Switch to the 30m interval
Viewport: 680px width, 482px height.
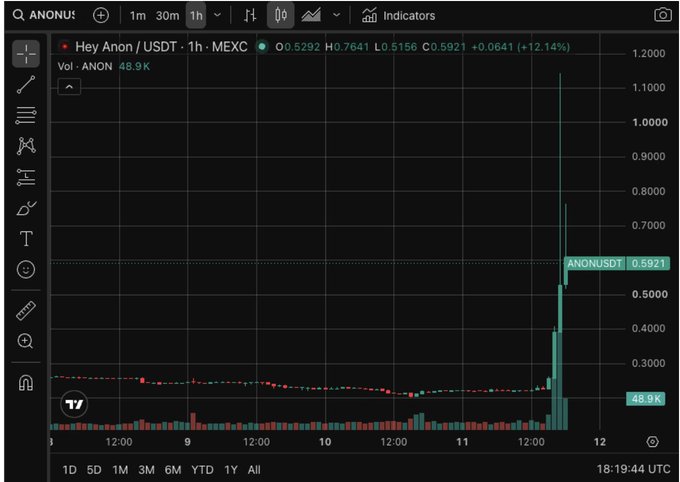(x=167, y=16)
